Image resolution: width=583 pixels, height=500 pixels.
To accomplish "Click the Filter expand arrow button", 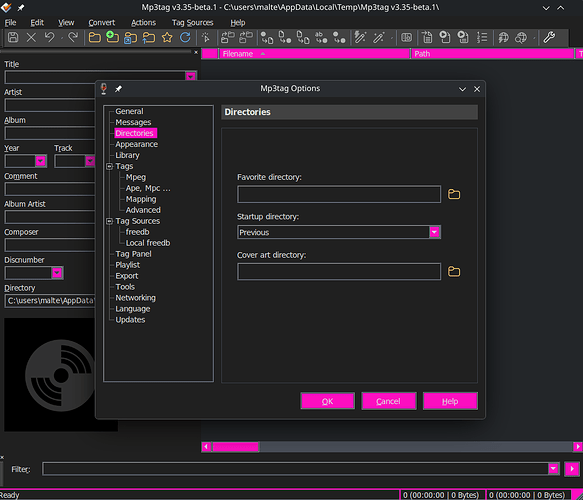I will pos(572,469).
